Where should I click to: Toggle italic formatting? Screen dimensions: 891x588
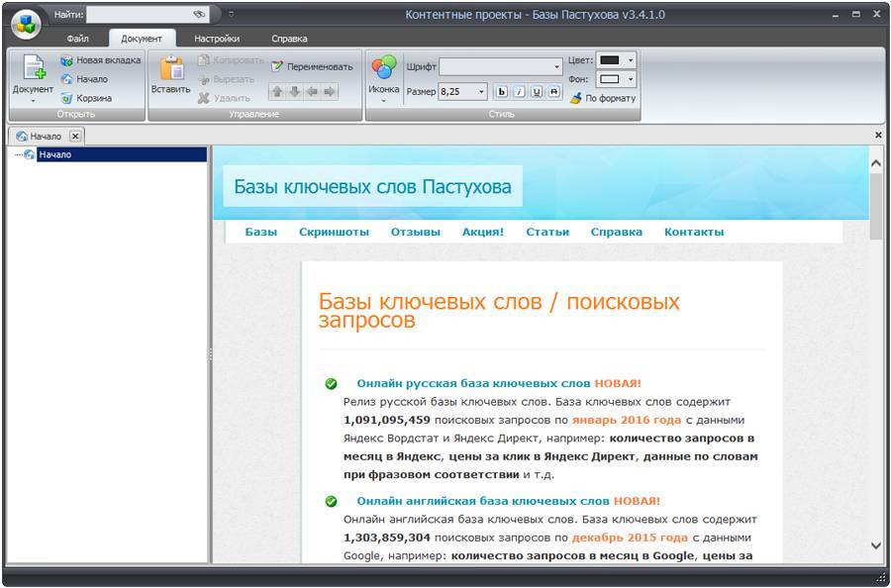tap(519, 92)
